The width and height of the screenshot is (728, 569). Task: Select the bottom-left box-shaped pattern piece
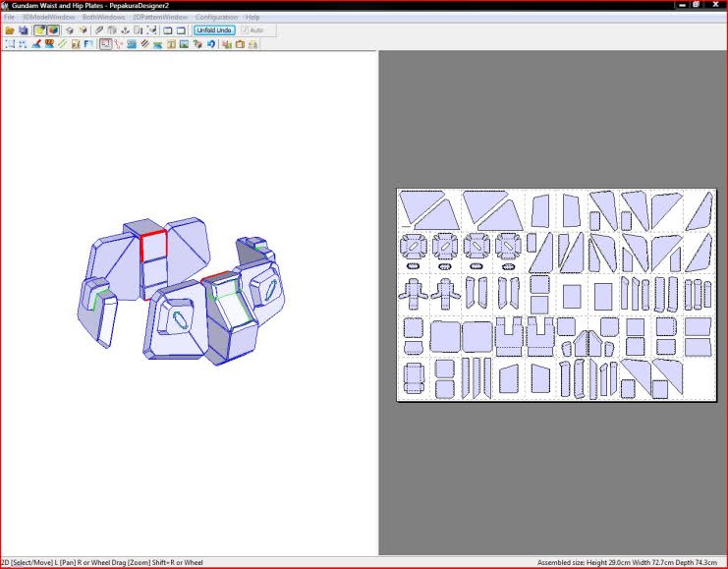(x=414, y=378)
